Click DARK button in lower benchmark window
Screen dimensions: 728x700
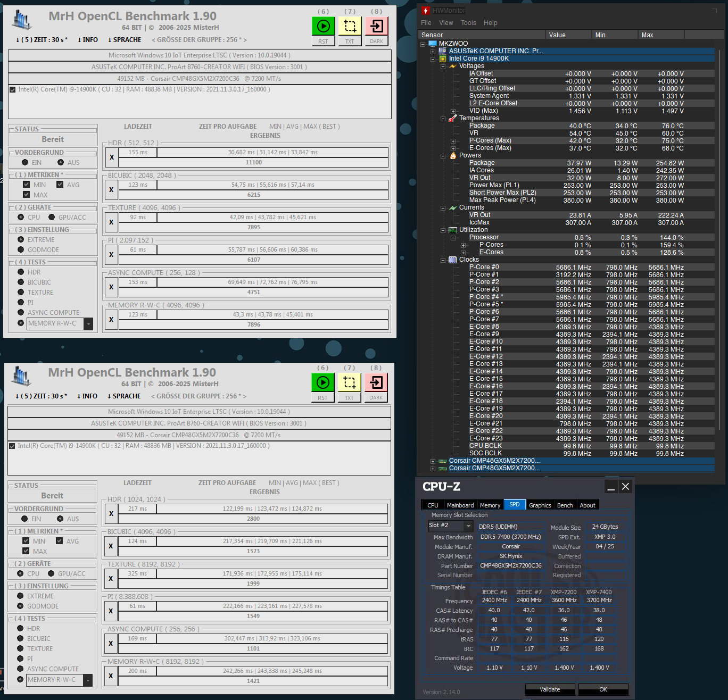tap(376, 398)
